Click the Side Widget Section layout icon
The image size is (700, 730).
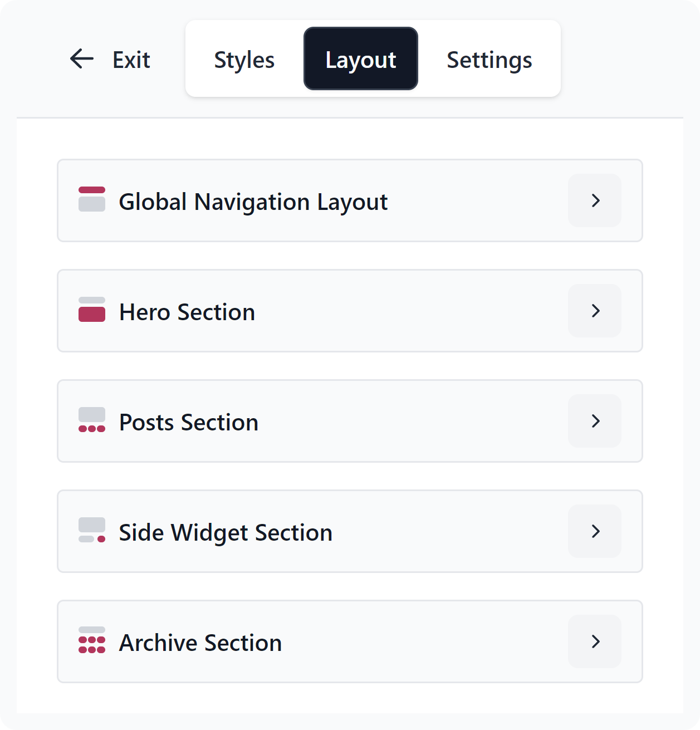click(x=91, y=531)
